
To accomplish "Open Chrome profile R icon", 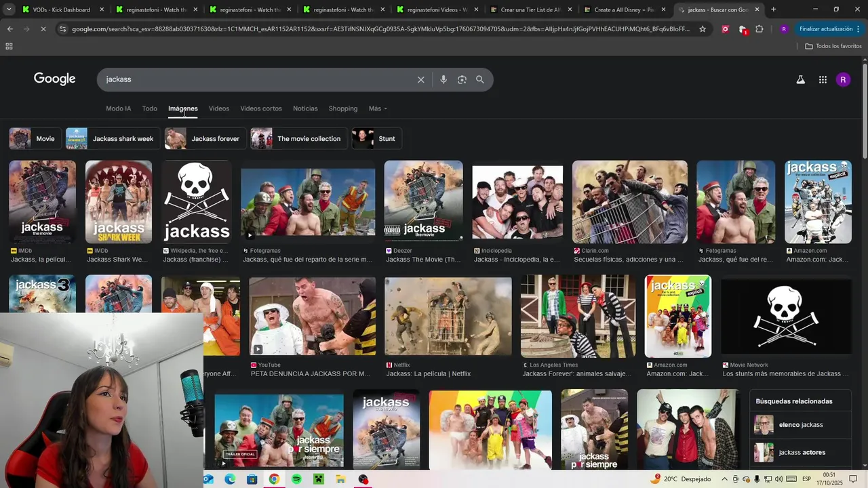I will point(784,29).
